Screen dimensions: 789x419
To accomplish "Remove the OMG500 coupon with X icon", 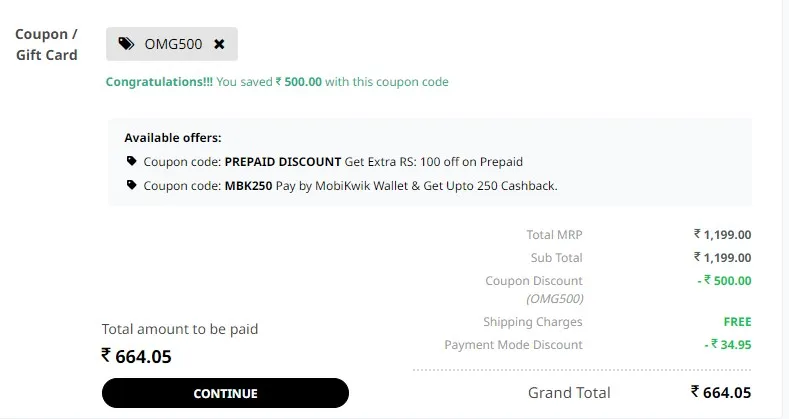I will (219, 44).
